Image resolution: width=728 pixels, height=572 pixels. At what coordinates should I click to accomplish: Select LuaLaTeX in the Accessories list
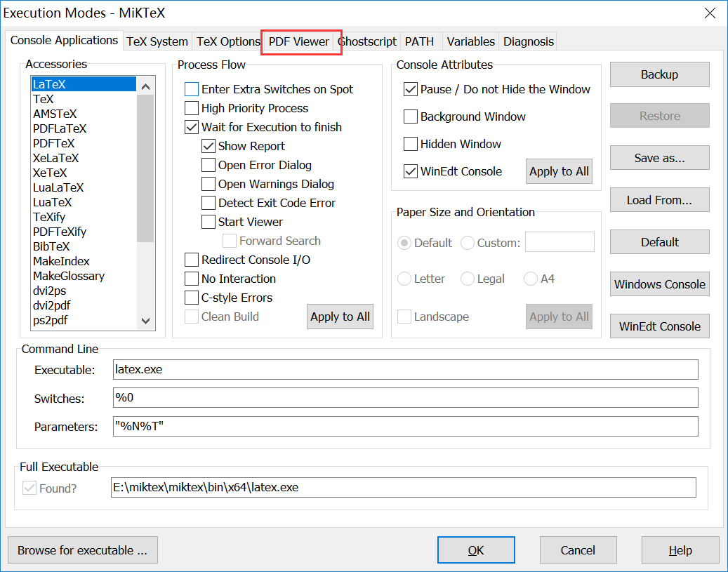pos(84,187)
